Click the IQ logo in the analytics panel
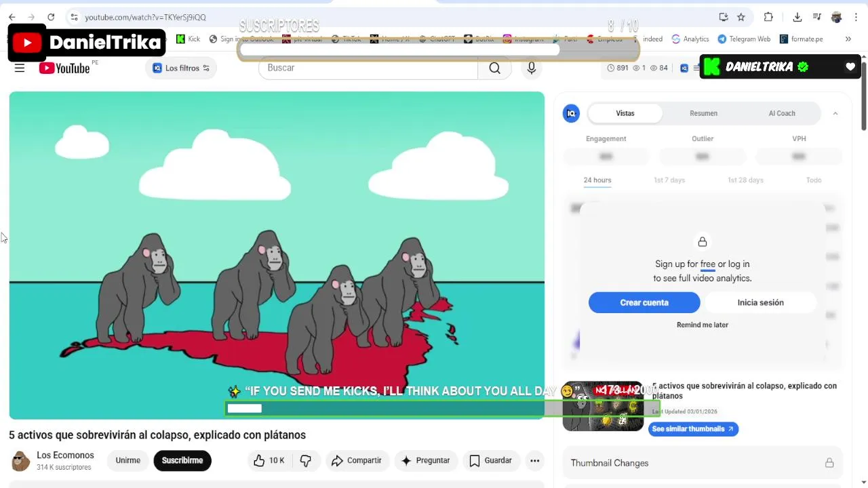The width and height of the screenshot is (868, 488). pyautogui.click(x=572, y=113)
